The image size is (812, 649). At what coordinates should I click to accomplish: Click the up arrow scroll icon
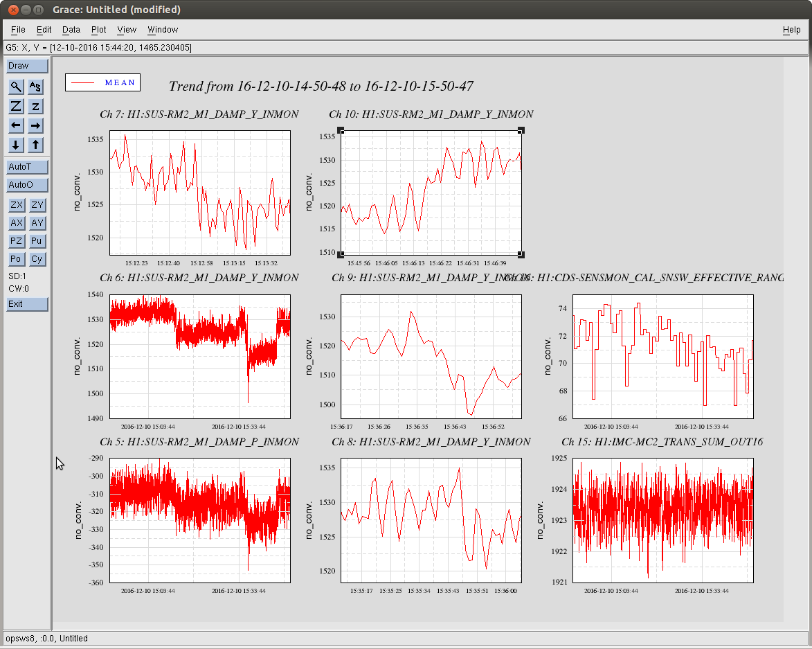[x=35, y=145]
